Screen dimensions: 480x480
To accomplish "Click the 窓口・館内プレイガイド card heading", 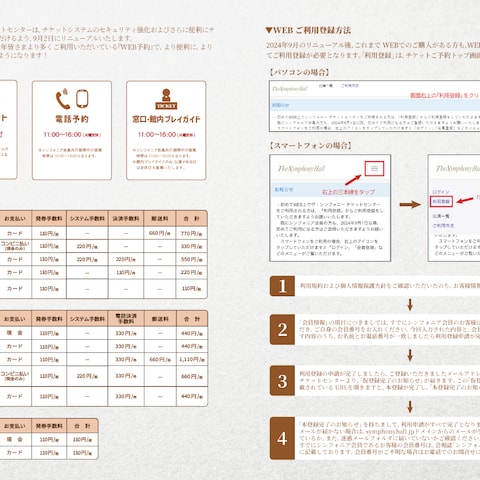I will 166,119.
